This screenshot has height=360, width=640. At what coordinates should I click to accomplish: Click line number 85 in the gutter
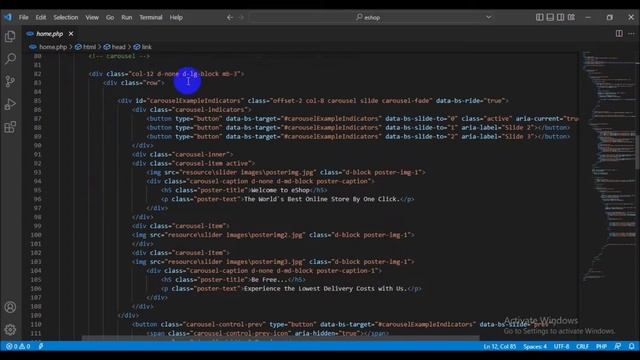[x=37, y=101]
